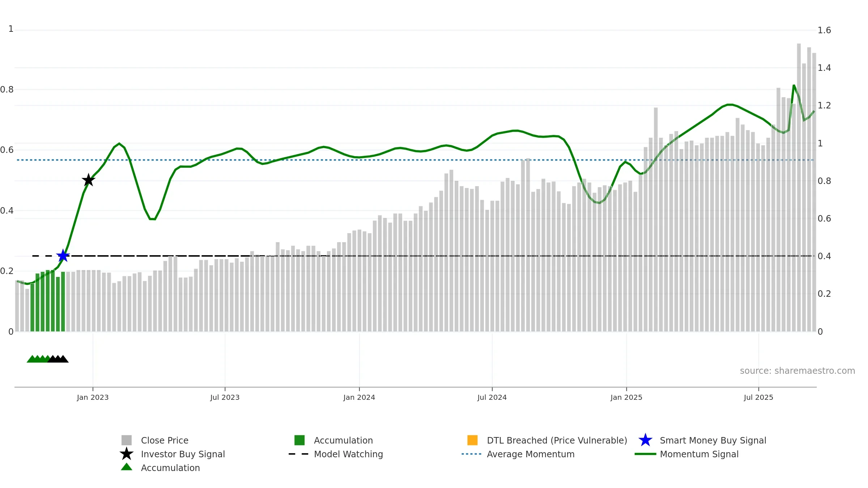Viewport: 868px width, 488px height.
Task: Click the grey Close Price legend icon
Action: (127, 440)
